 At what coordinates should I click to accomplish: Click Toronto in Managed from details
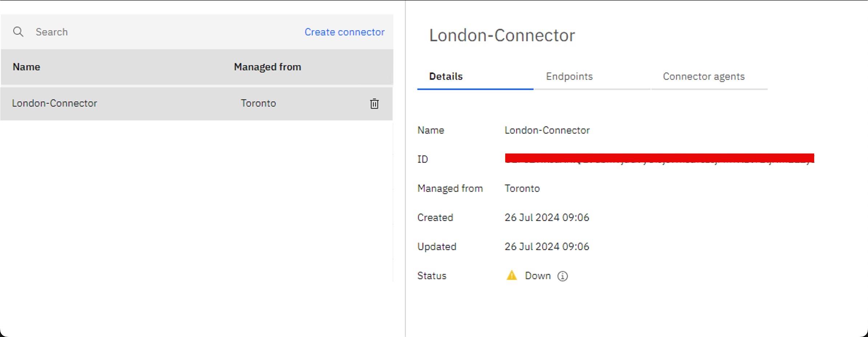click(522, 189)
